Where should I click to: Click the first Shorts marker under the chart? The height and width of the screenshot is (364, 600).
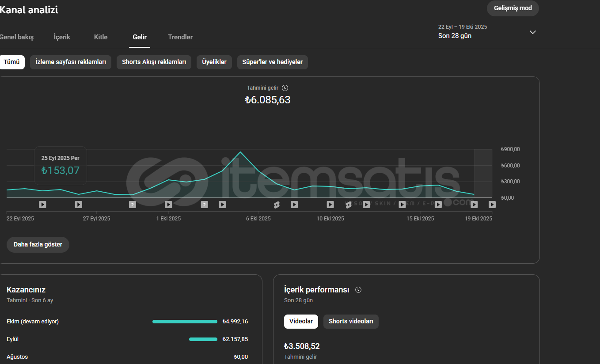pos(277,205)
